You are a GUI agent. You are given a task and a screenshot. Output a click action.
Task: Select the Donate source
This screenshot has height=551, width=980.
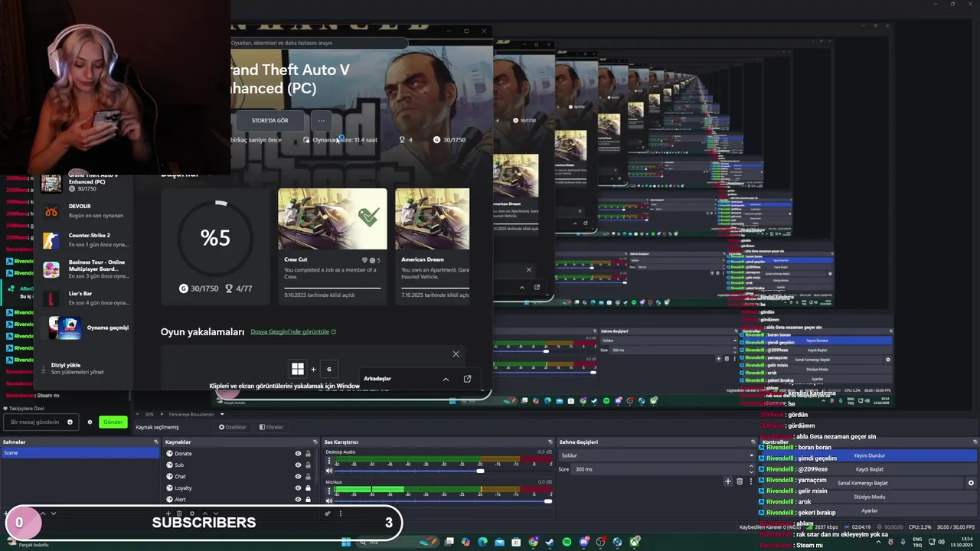(x=183, y=454)
